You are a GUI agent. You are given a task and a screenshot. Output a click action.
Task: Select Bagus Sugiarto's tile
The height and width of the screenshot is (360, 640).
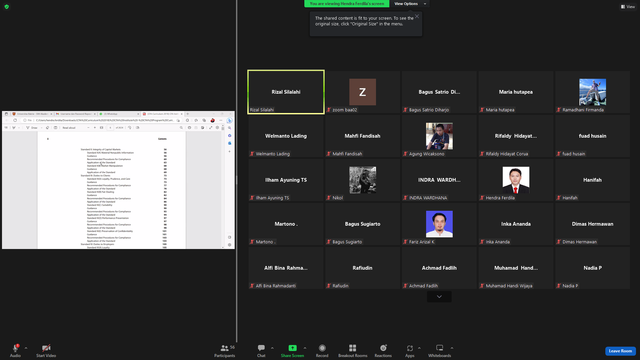[362, 224]
